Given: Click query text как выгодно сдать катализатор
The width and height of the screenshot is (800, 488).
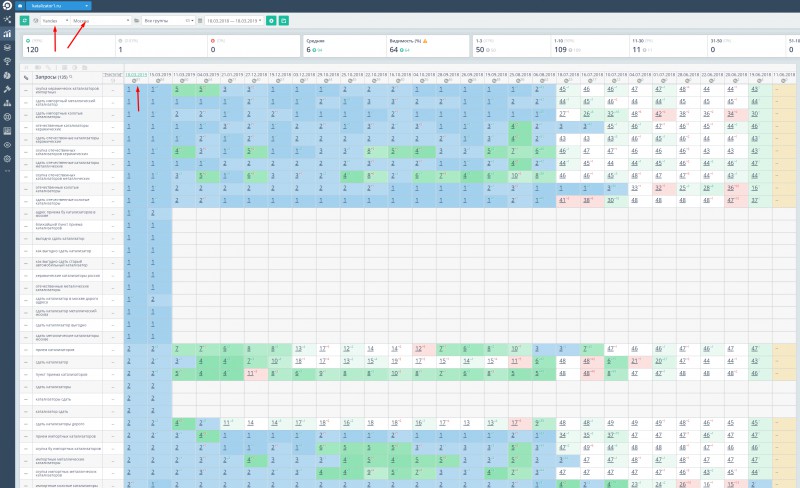Looking at the screenshot, I should click(63, 251).
